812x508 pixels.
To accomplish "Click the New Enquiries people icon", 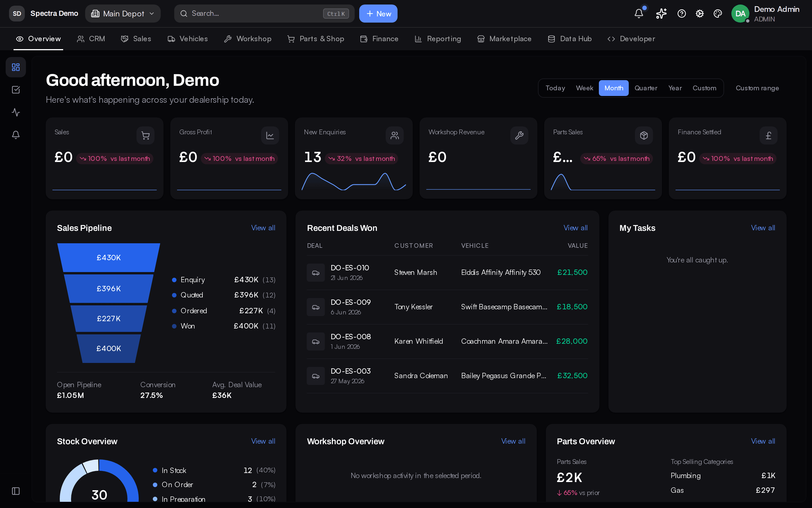I will [x=395, y=135].
